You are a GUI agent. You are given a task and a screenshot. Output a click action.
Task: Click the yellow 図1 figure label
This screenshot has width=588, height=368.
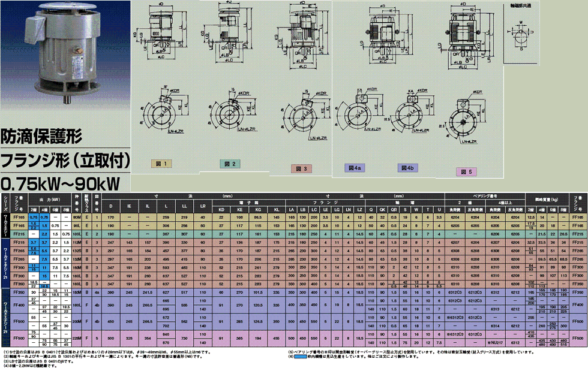[x=161, y=164]
